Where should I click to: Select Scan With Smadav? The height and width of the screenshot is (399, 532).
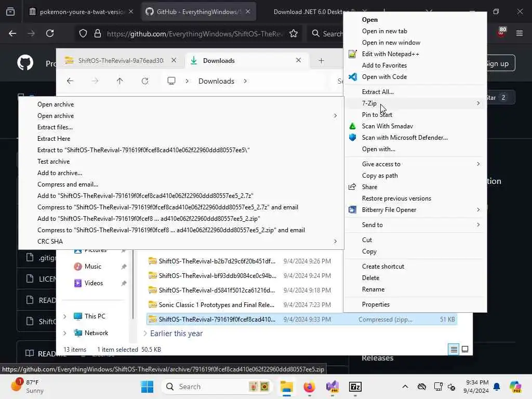tap(415, 126)
